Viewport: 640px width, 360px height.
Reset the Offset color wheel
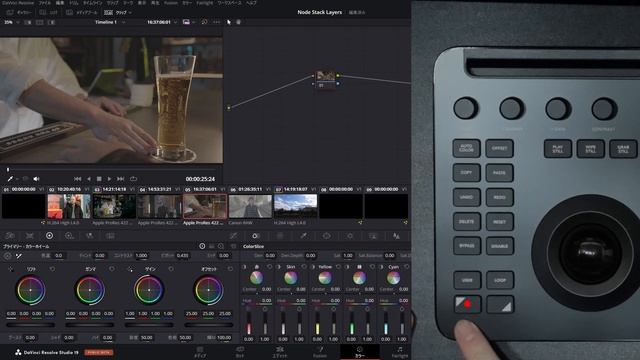[x=230, y=269]
